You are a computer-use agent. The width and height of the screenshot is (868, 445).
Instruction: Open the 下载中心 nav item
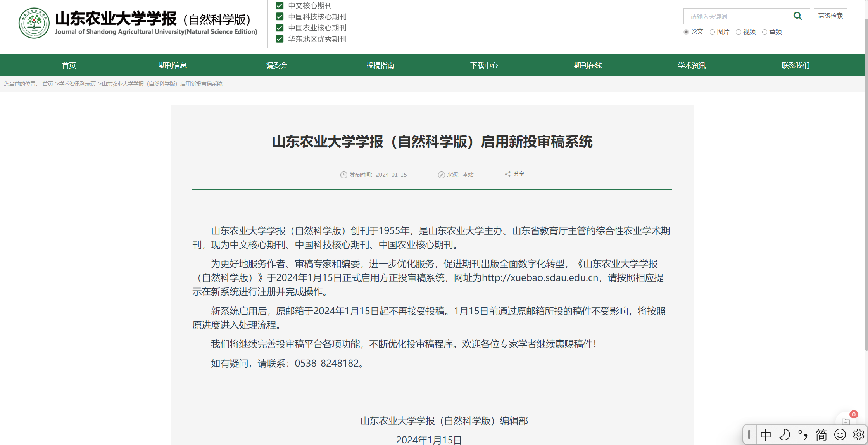[x=484, y=65]
